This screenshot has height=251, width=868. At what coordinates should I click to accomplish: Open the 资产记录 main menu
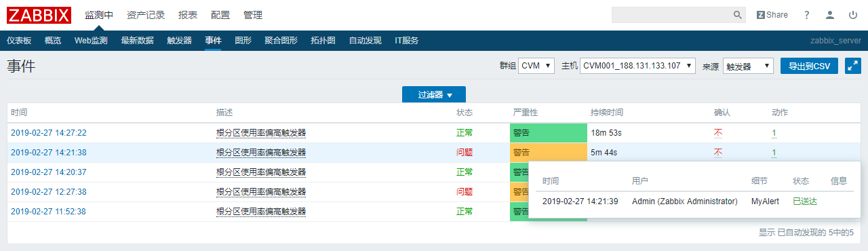click(146, 15)
